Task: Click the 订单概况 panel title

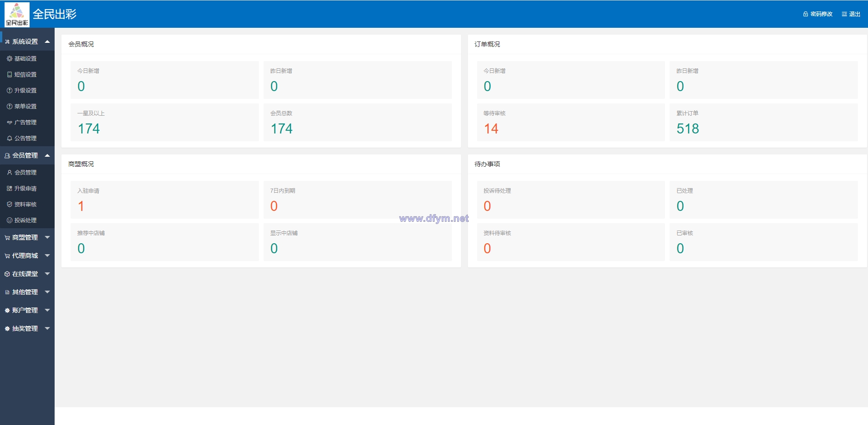Action: click(487, 44)
